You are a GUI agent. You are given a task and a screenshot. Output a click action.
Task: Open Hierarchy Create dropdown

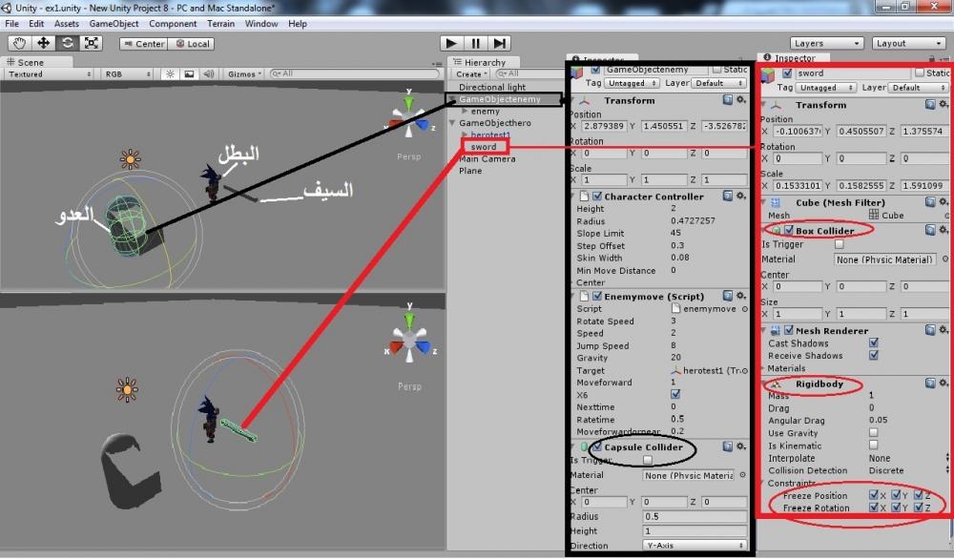tap(471, 74)
